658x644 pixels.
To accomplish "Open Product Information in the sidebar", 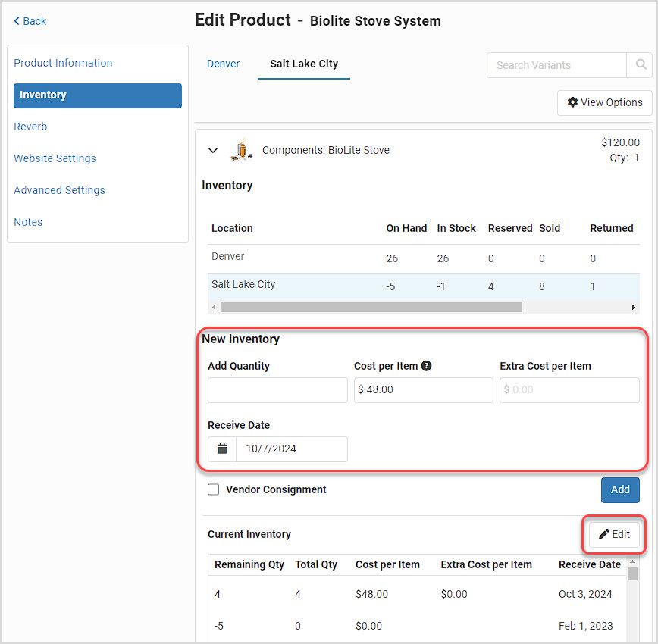I will tap(63, 63).
